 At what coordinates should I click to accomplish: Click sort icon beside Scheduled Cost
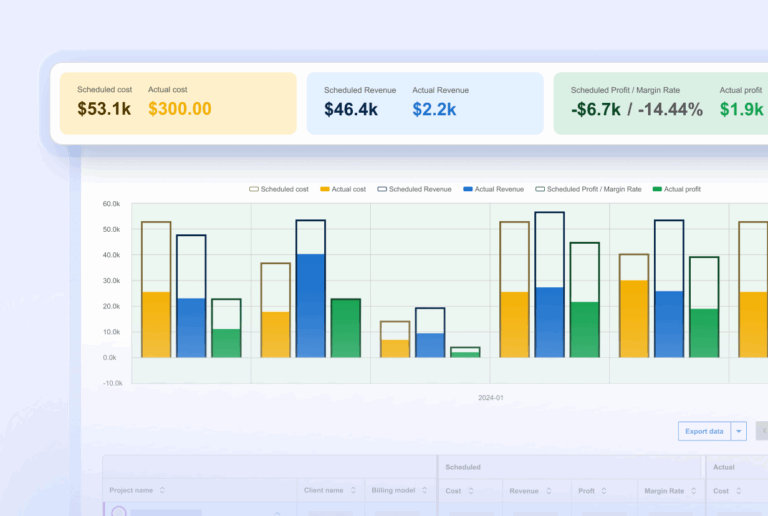(x=470, y=491)
